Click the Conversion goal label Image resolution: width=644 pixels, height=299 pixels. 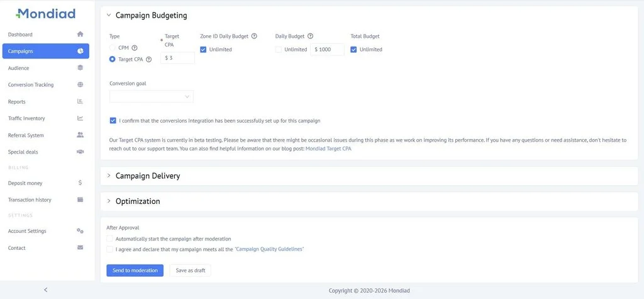tap(128, 83)
